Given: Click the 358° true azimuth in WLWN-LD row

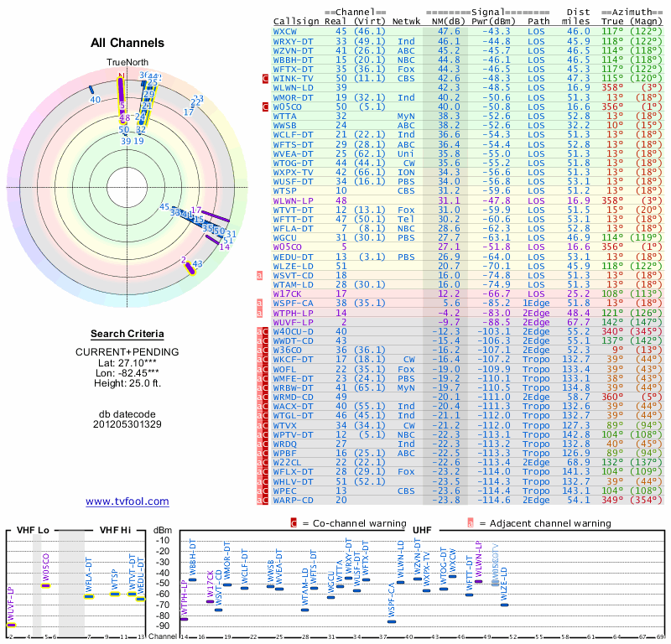Looking at the screenshot, I should (x=612, y=88).
